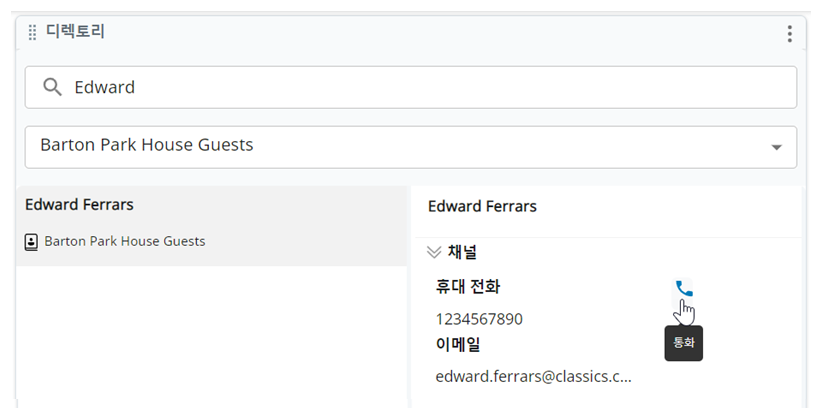Click the magnifier search icon
This screenshot has width=823, height=414.
pos(52,87)
